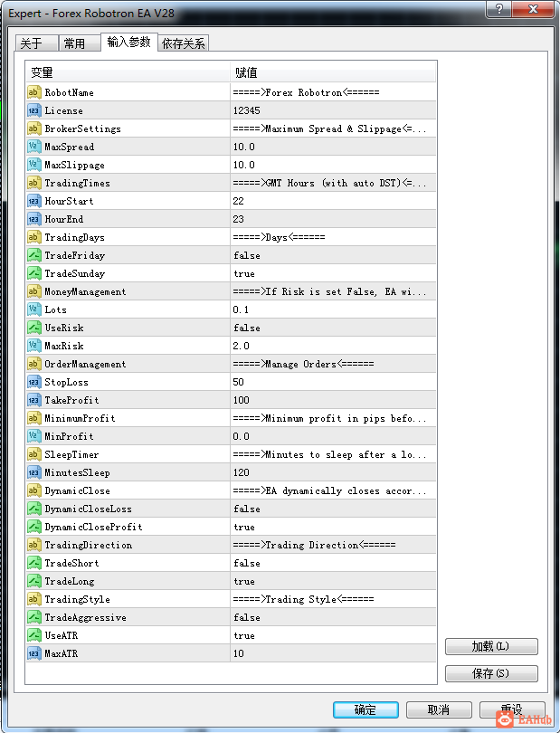Click the MinutesSleep value 120
The width and height of the screenshot is (560, 733).
coord(242,472)
